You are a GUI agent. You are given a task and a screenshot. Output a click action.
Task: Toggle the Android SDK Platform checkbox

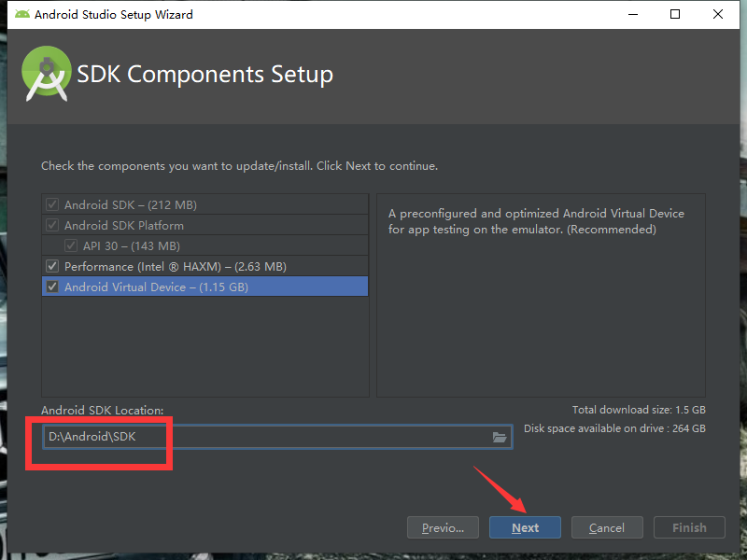point(52,225)
